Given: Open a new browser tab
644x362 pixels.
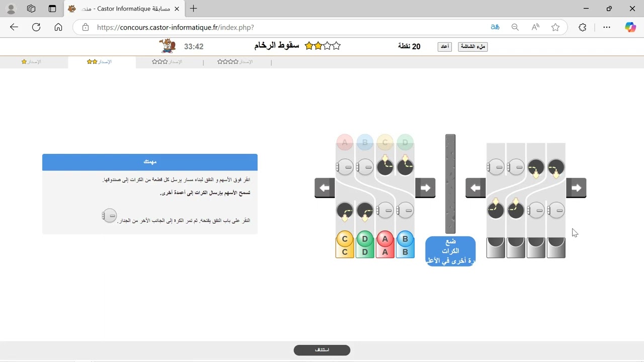Looking at the screenshot, I should 194,9.
